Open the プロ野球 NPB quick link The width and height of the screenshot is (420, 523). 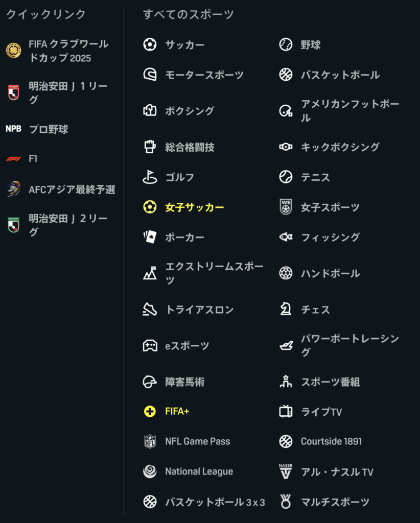(37, 129)
